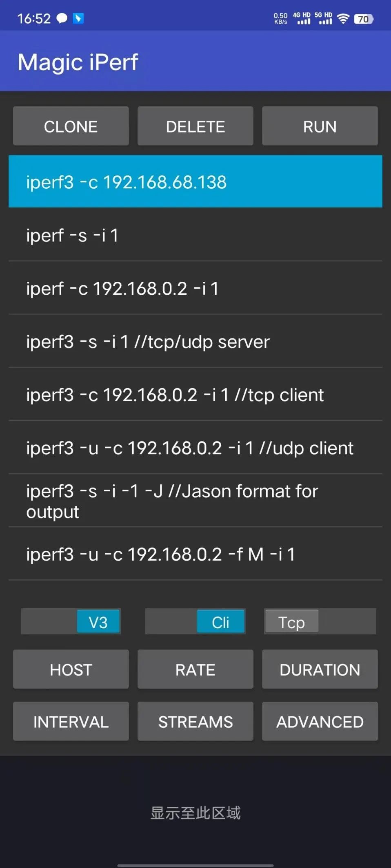Tap the Wi-Fi status icon
The width and height of the screenshot is (391, 868).
point(343,18)
